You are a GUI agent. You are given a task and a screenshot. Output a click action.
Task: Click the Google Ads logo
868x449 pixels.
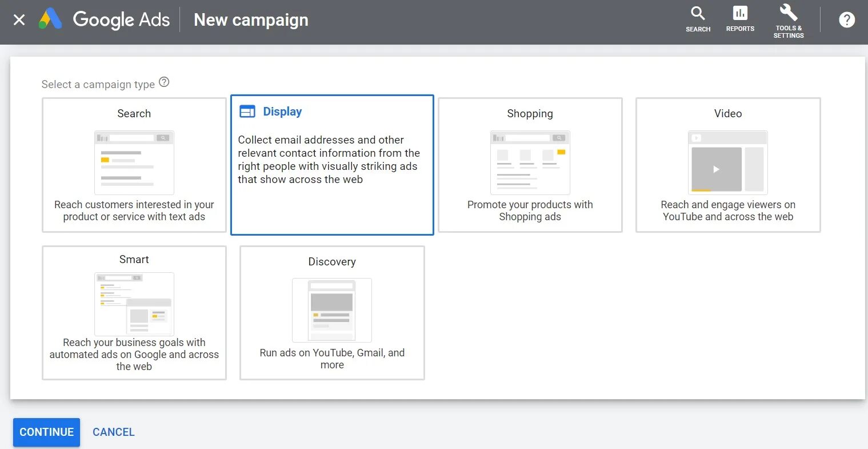50,19
